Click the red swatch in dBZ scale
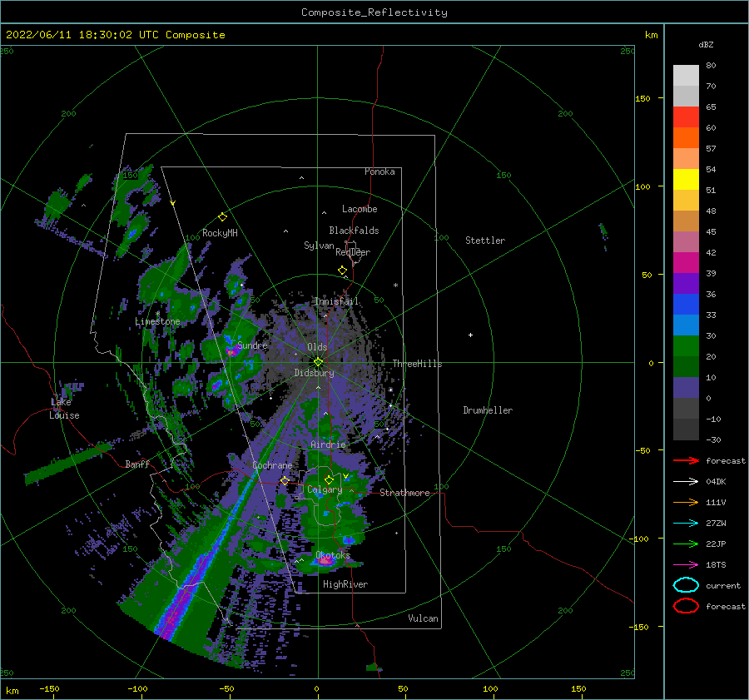The image size is (749, 700). (686, 117)
